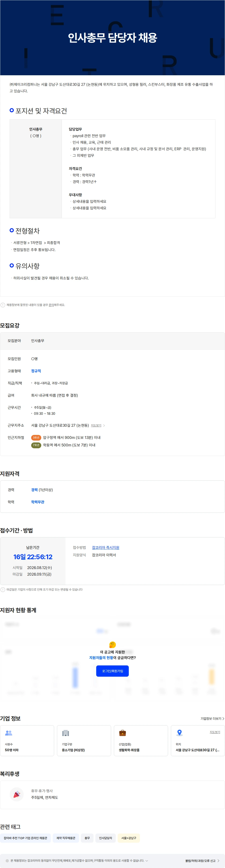
Task: Click the 서류전형 > 1차면접 > 최종합격 text
Action: (x=36, y=242)
